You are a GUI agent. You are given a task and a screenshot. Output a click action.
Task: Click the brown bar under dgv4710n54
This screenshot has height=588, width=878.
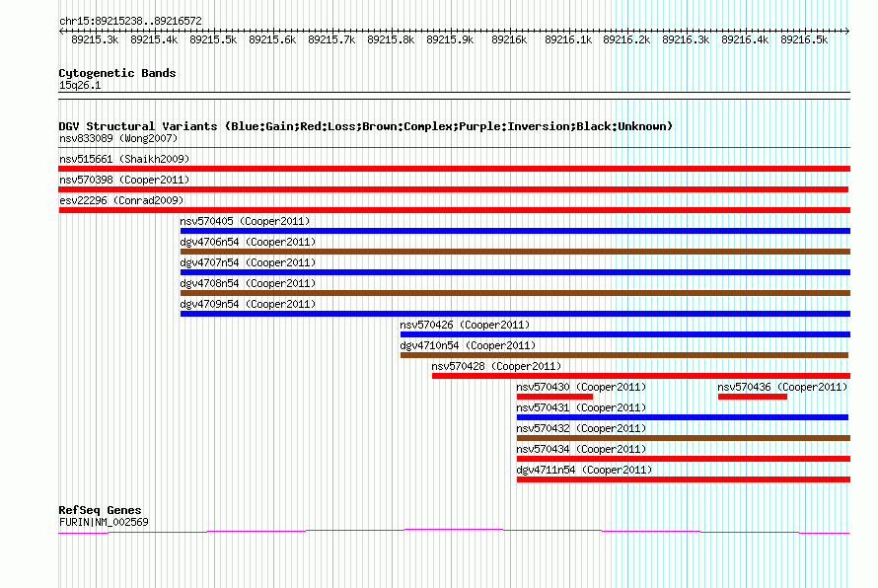click(x=624, y=355)
